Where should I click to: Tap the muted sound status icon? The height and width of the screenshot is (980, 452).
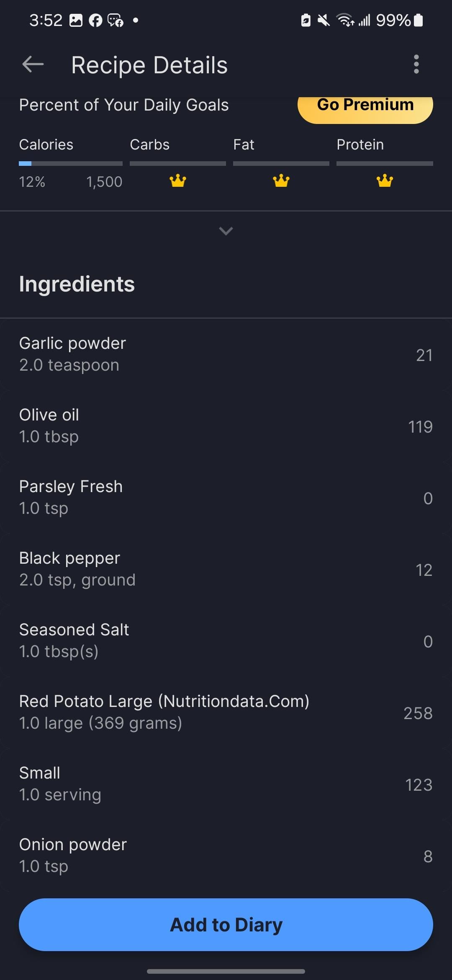click(x=324, y=20)
